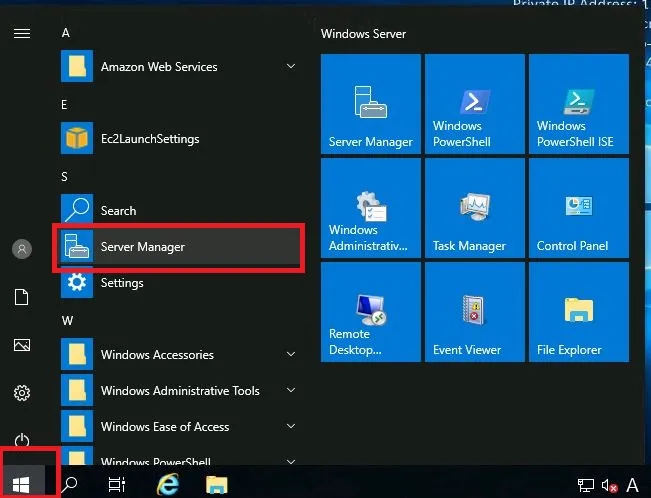Click the hamburger menu at top left
The height and width of the screenshot is (498, 651).
coord(22,33)
